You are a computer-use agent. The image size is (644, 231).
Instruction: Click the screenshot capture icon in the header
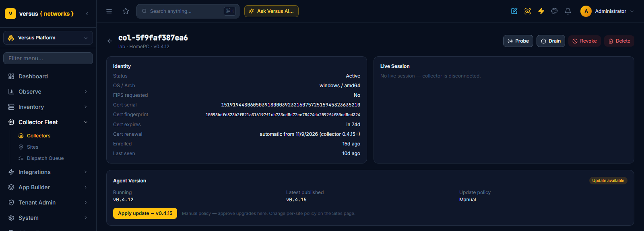pyautogui.click(x=528, y=11)
